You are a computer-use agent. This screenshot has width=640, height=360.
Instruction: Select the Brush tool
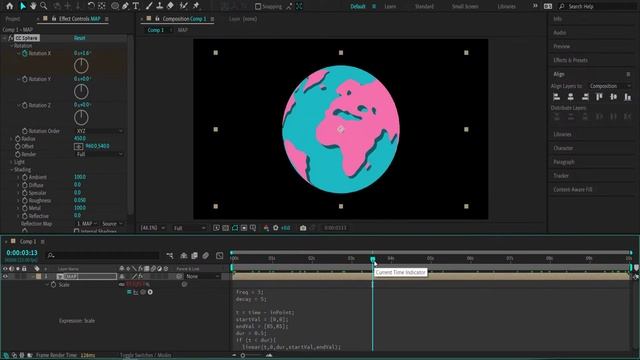point(149,6)
